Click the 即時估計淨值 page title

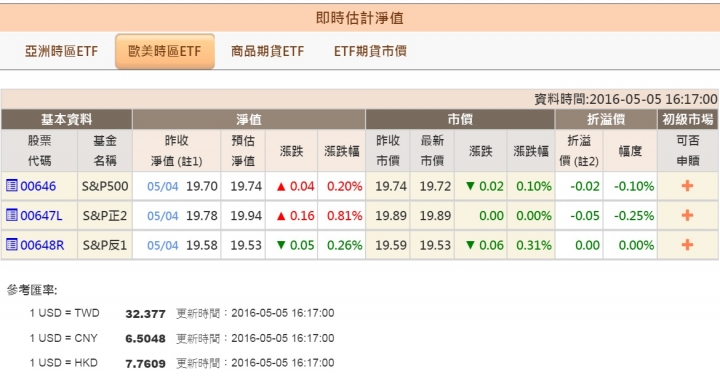(360, 18)
